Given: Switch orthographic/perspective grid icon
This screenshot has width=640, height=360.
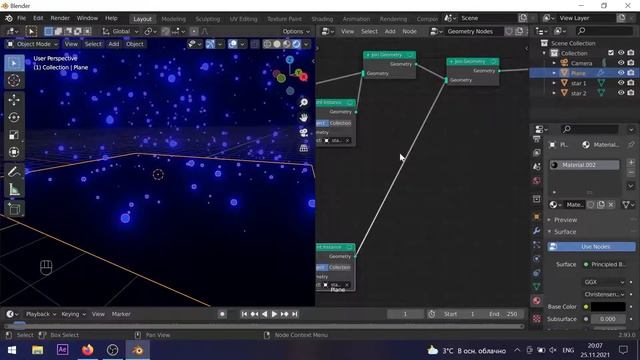Looking at the screenshot, I should point(304,148).
